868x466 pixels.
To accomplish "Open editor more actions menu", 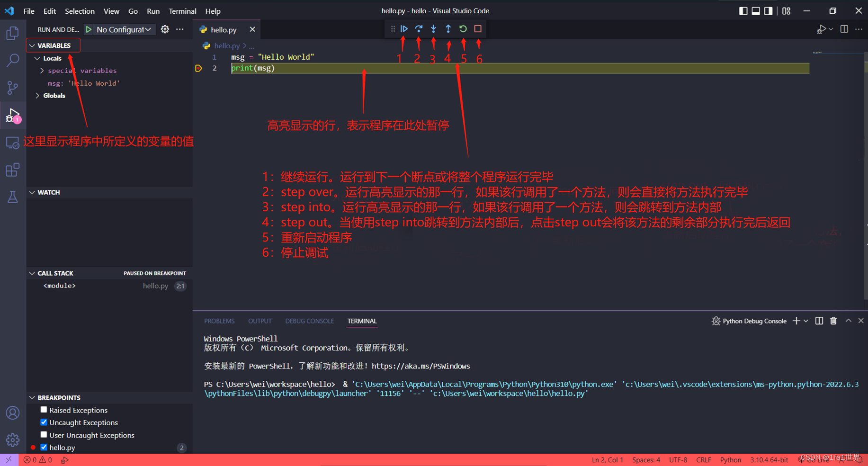I will (859, 29).
